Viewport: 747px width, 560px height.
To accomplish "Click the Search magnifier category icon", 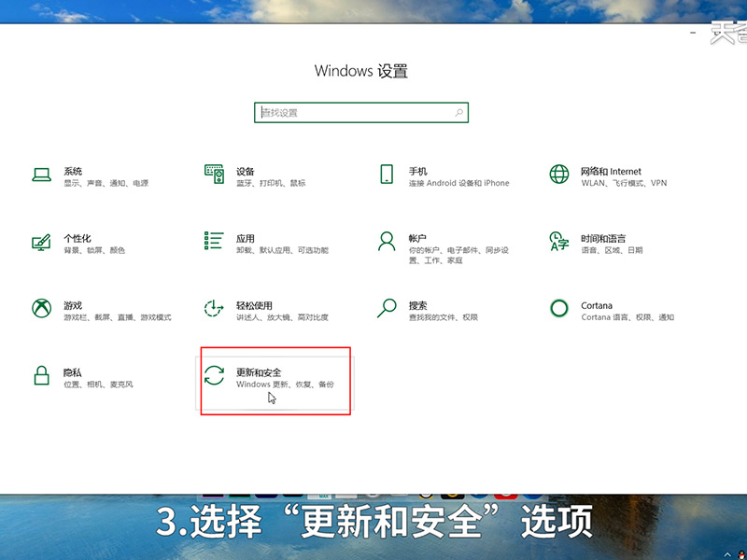I will 387,308.
